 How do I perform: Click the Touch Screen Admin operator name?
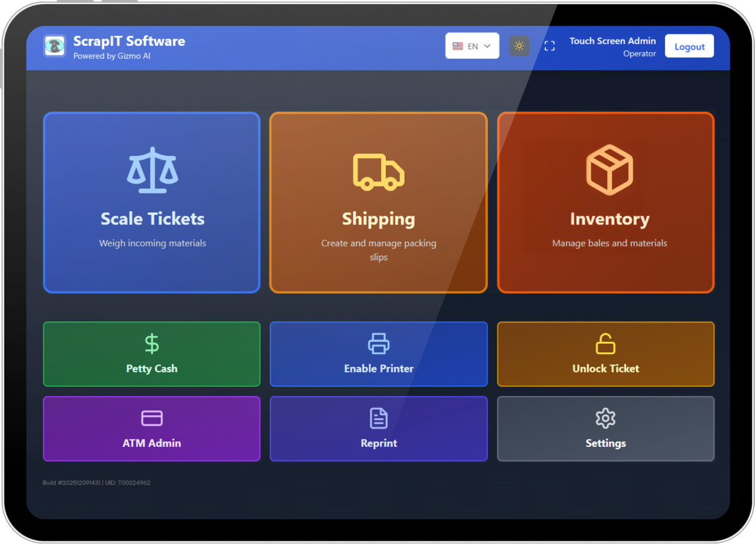(x=612, y=40)
